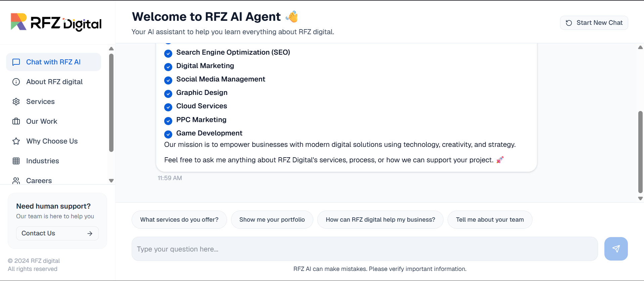Image resolution: width=644 pixels, height=281 pixels.
Task: Ask "What services do you offer?"
Action: (x=179, y=220)
